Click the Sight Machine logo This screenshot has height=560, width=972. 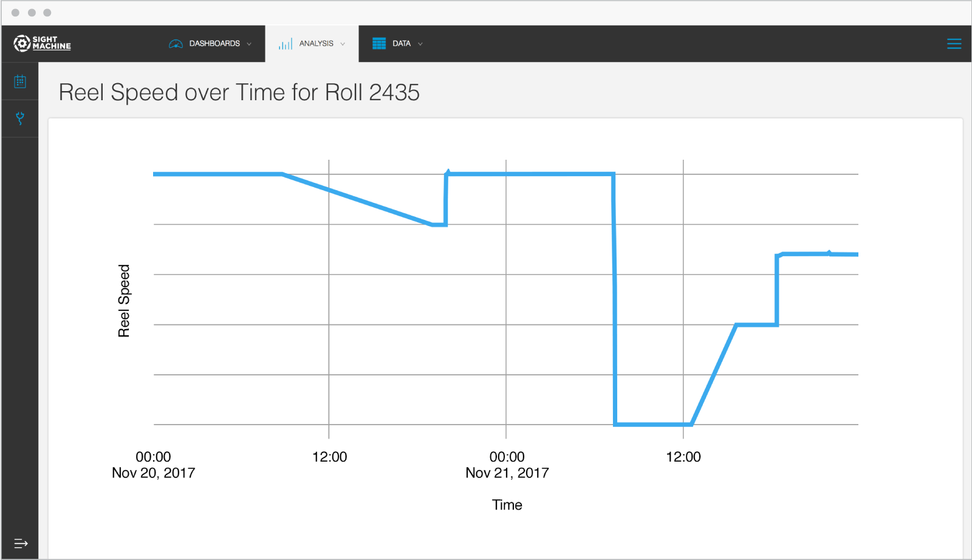pos(42,43)
